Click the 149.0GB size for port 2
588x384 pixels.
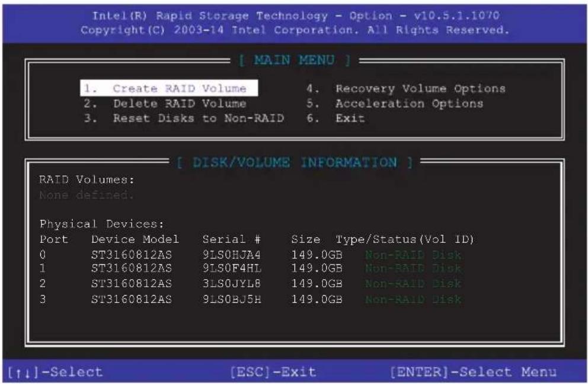tap(317, 283)
